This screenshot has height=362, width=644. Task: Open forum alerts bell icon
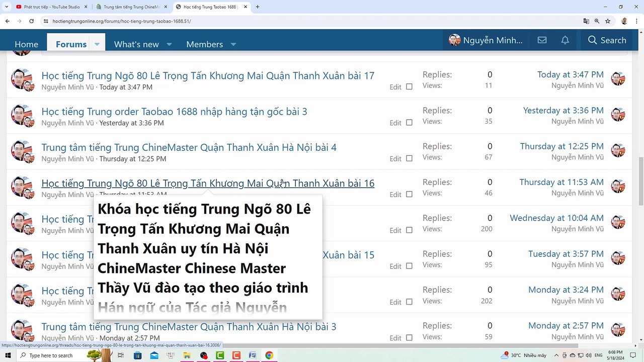coord(565,40)
